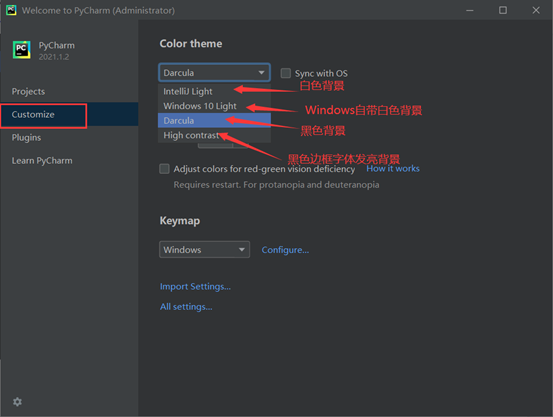Open the All settings... link
Image resolution: width=553 pixels, height=417 pixels.
click(x=186, y=307)
